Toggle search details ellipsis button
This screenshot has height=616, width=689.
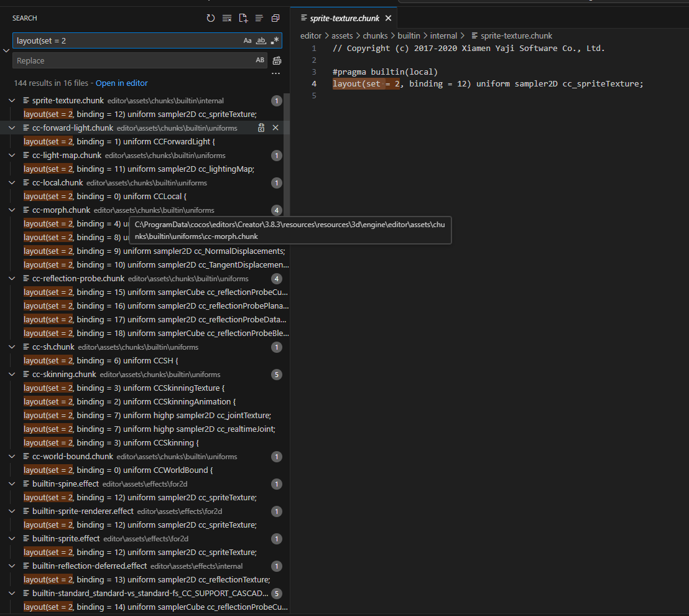click(275, 73)
